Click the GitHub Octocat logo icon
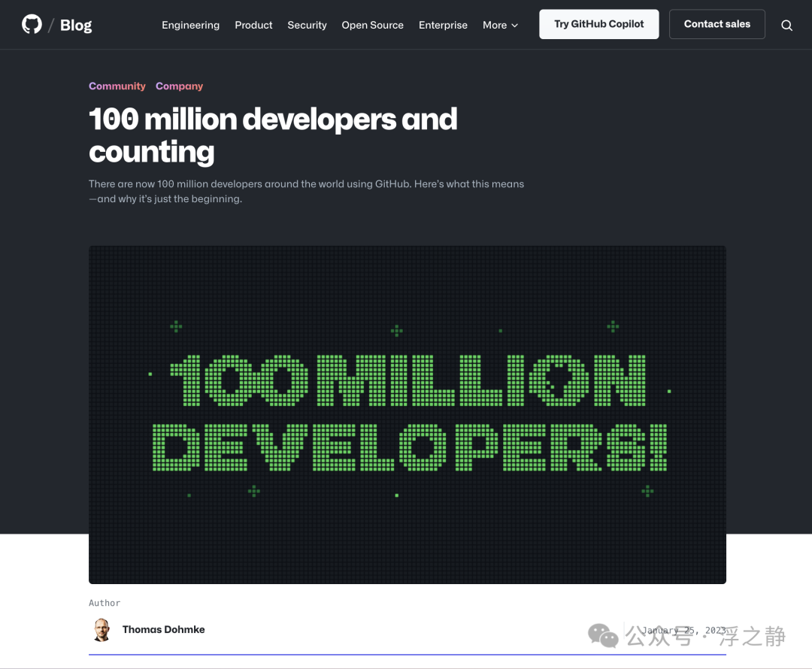 (x=32, y=24)
